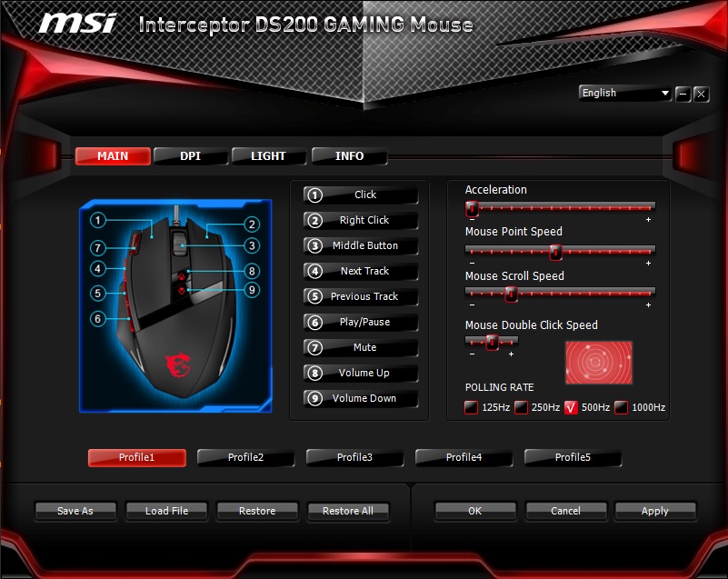Click the number 9 marker on mouse diagram

[252, 290]
